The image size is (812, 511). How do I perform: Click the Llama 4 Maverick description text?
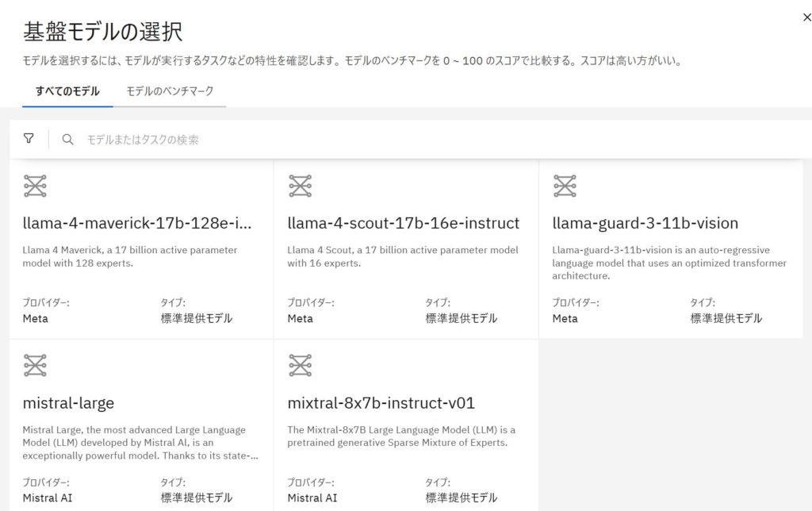click(130, 256)
